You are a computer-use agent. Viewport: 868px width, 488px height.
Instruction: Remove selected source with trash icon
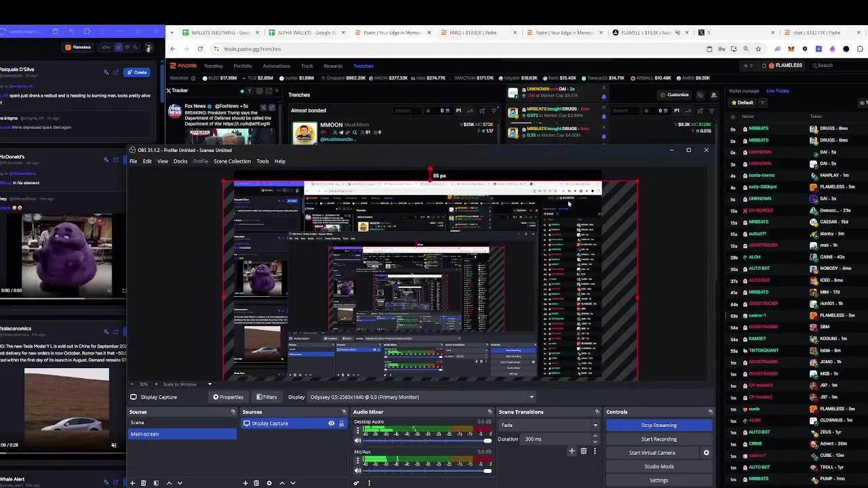pyautogui.click(x=256, y=483)
